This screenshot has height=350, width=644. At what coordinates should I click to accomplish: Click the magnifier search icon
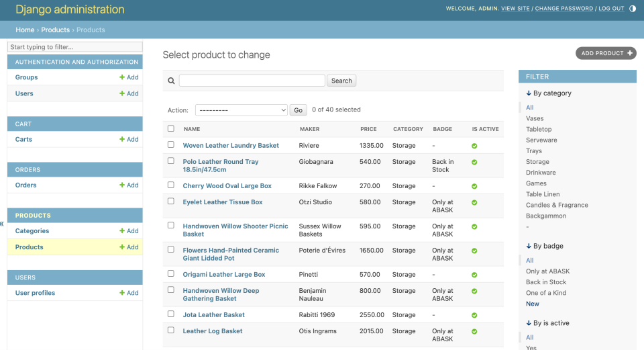click(x=171, y=81)
